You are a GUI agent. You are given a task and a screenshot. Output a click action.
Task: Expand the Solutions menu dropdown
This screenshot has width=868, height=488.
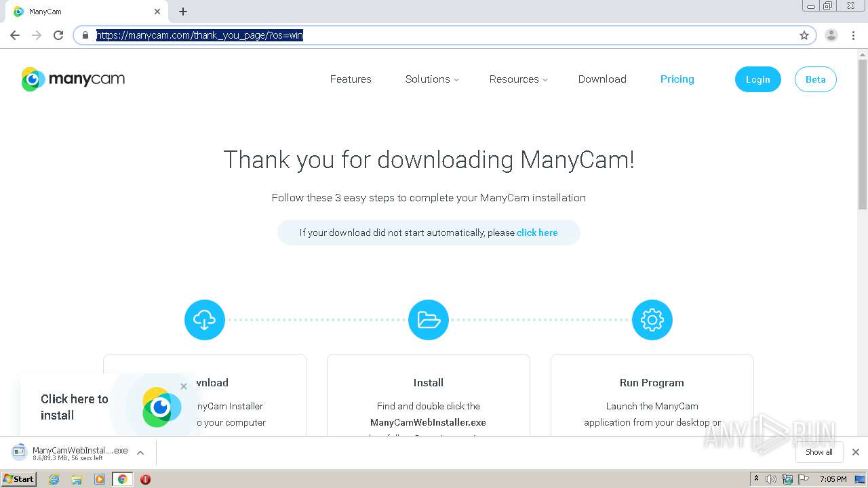pyautogui.click(x=432, y=79)
